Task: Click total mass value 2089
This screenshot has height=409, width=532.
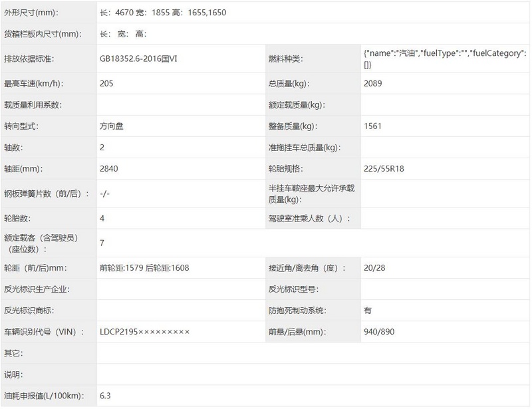Action: click(x=373, y=84)
